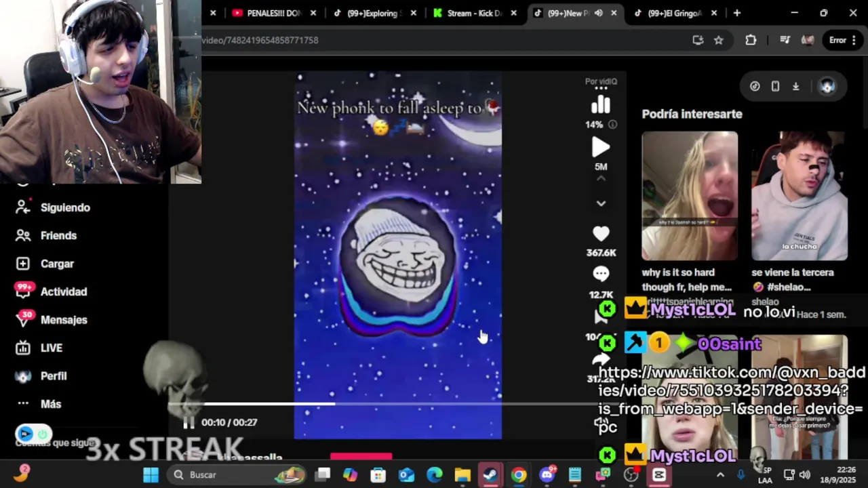Click the download desktop app icon
This screenshot has height=488, width=868.
tap(796, 86)
